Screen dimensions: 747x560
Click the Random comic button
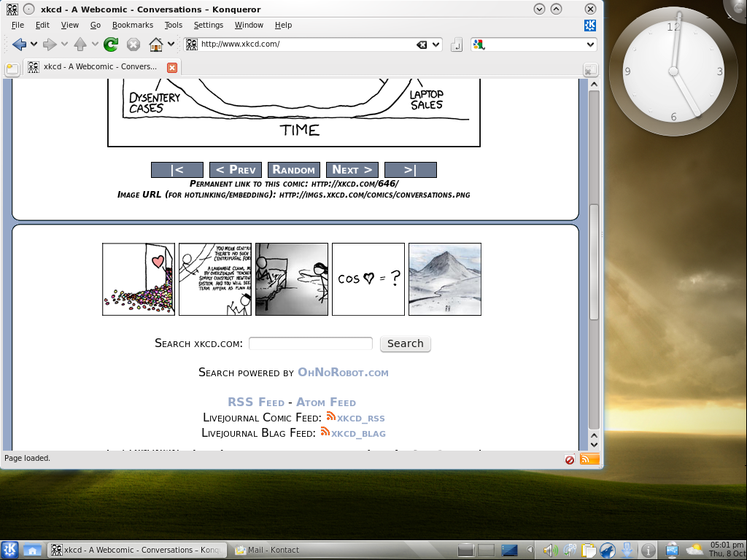click(293, 170)
